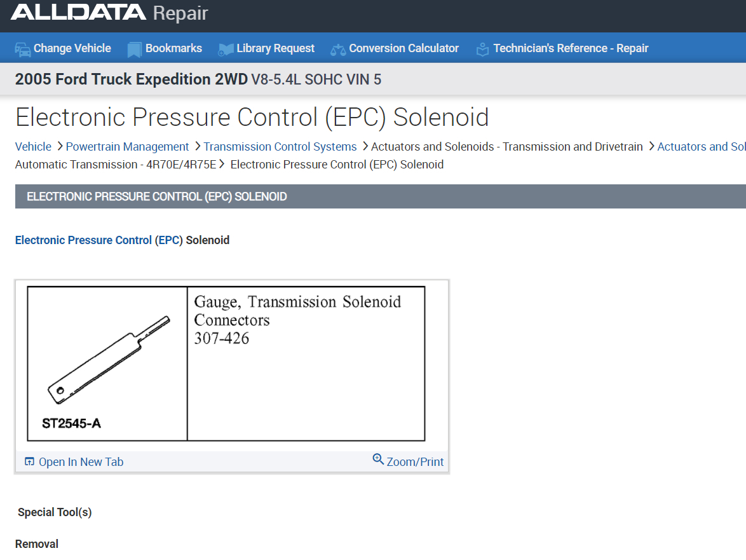Image resolution: width=746 pixels, height=560 pixels.
Task: Navigate to Powertrain Management breadcrumb
Action: (x=127, y=147)
